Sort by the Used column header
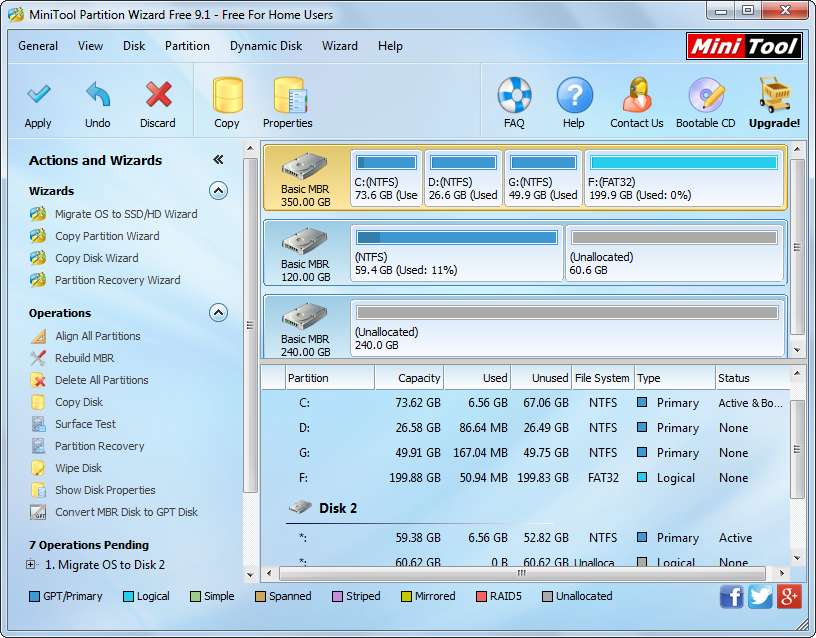This screenshot has width=816, height=638. coord(477,378)
